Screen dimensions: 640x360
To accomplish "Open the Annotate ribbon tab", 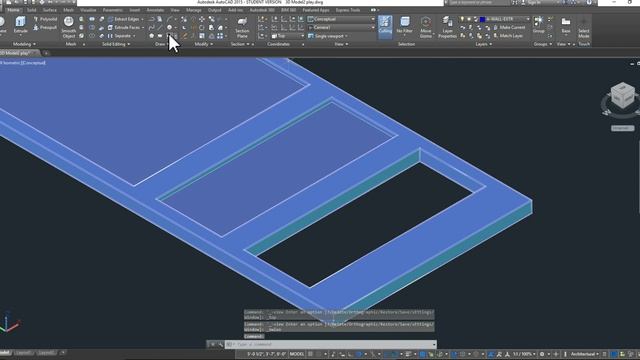I will coord(155,10).
